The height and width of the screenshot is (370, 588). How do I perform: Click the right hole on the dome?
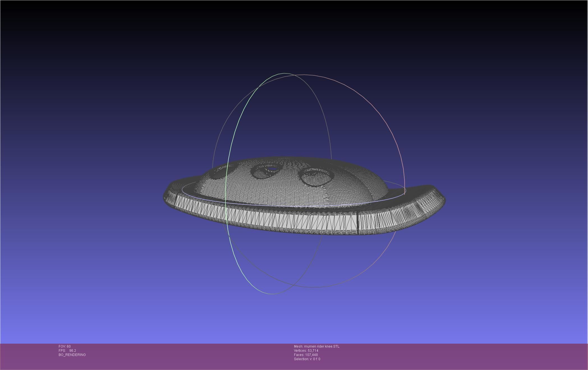click(x=317, y=177)
